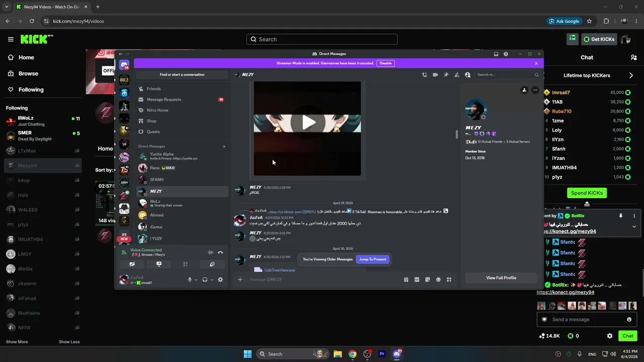The height and width of the screenshot is (362, 644).
Task: Open the Discord Shop
Action: (x=181, y=121)
